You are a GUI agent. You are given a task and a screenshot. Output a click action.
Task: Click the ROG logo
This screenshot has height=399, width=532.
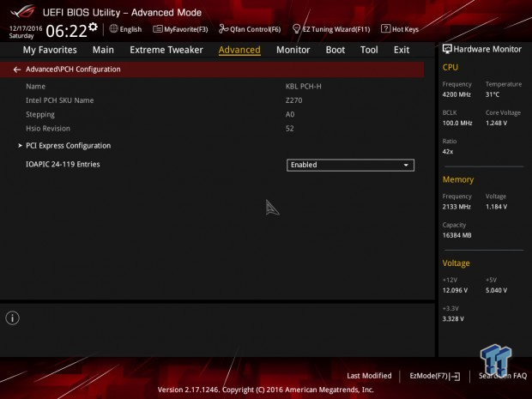coord(22,12)
